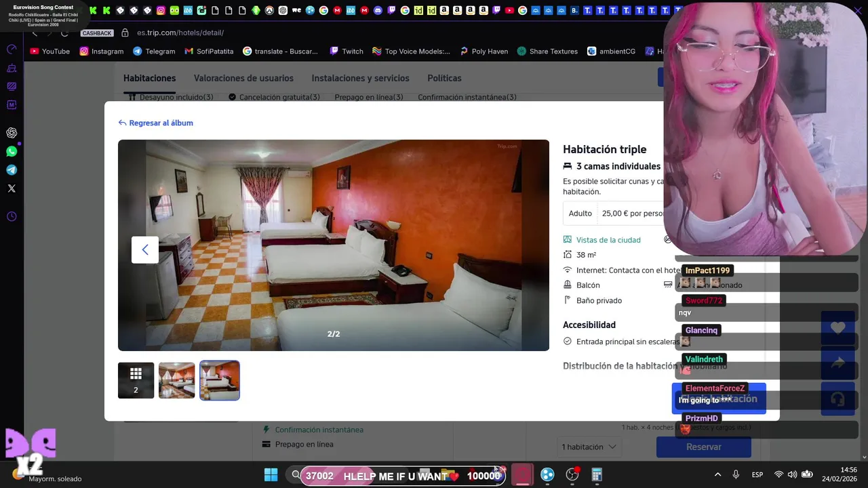The height and width of the screenshot is (488, 868).
Task: Toggle the Desayuno incluido(3) filter
Action: 171,97
